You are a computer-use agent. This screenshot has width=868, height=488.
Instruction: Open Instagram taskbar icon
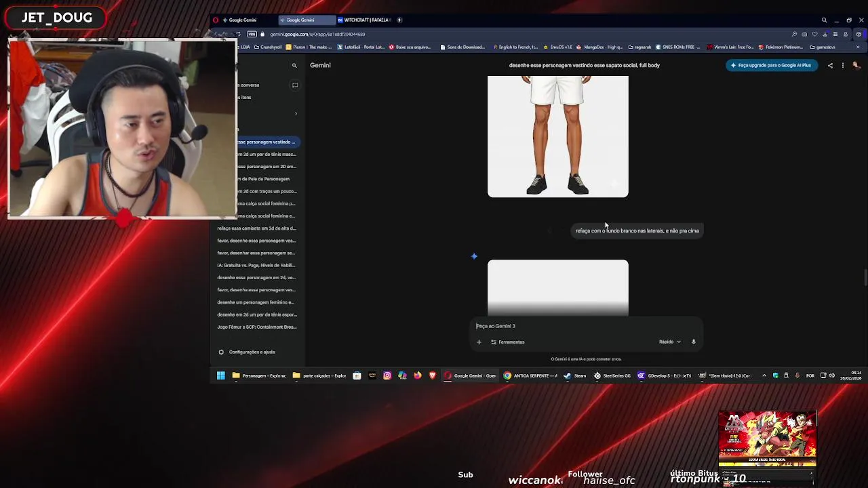pyautogui.click(x=387, y=375)
